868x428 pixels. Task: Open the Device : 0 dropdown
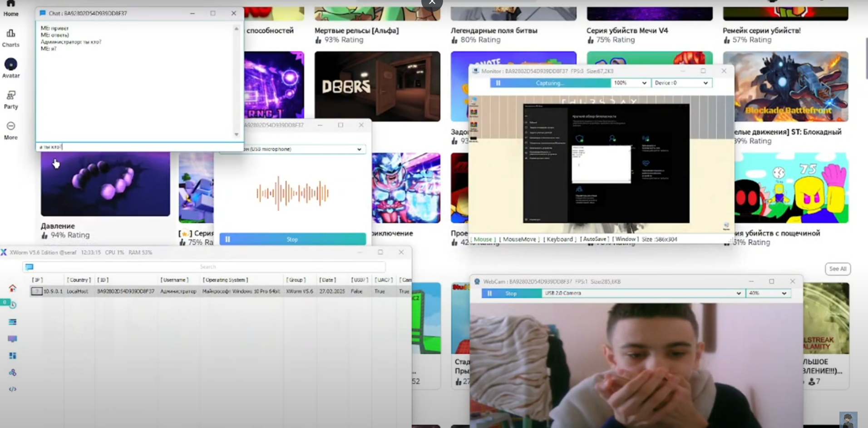pos(682,83)
